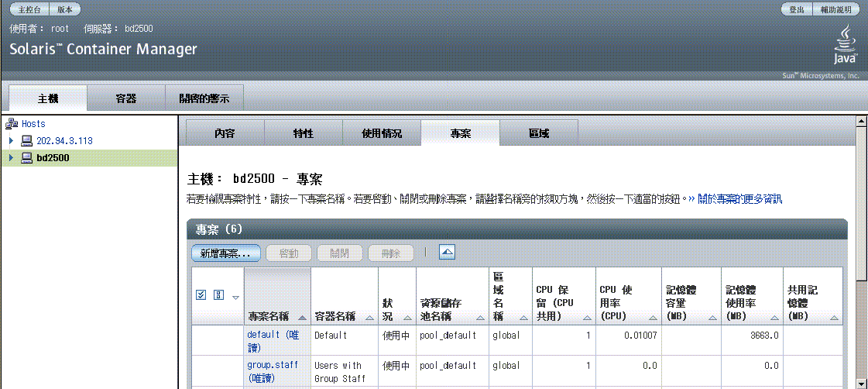
Task: Click the 202.94.3.113 host computer icon
Action: [26, 141]
